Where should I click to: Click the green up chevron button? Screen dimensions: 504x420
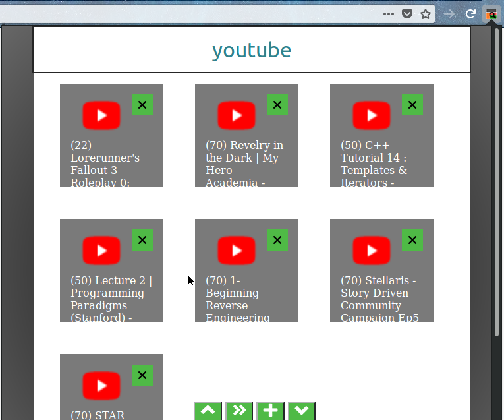pyautogui.click(x=208, y=411)
